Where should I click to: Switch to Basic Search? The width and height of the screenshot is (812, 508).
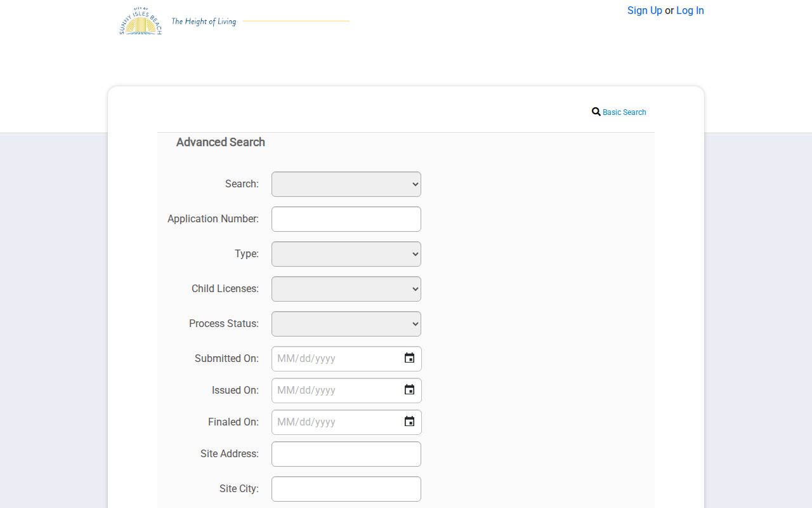(x=624, y=112)
